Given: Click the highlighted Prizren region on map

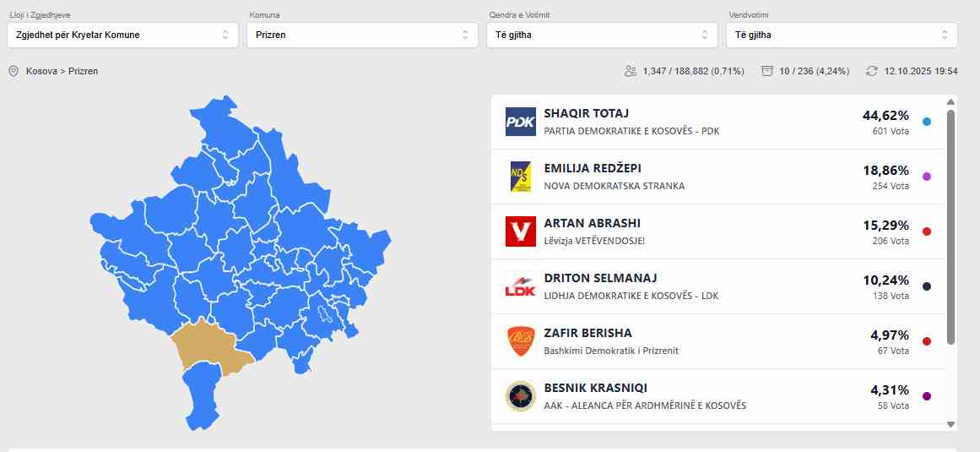Looking at the screenshot, I should (x=210, y=348).
